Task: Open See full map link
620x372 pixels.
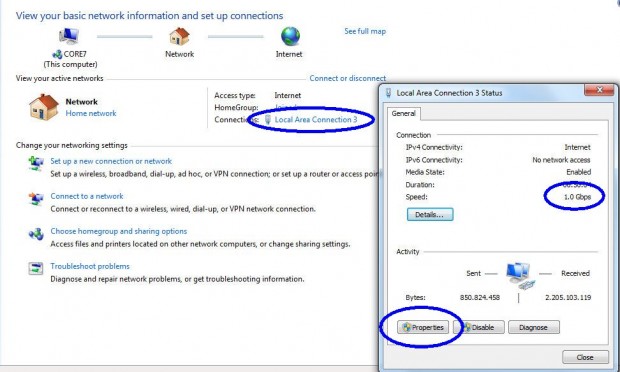Action: coord(365,31)
